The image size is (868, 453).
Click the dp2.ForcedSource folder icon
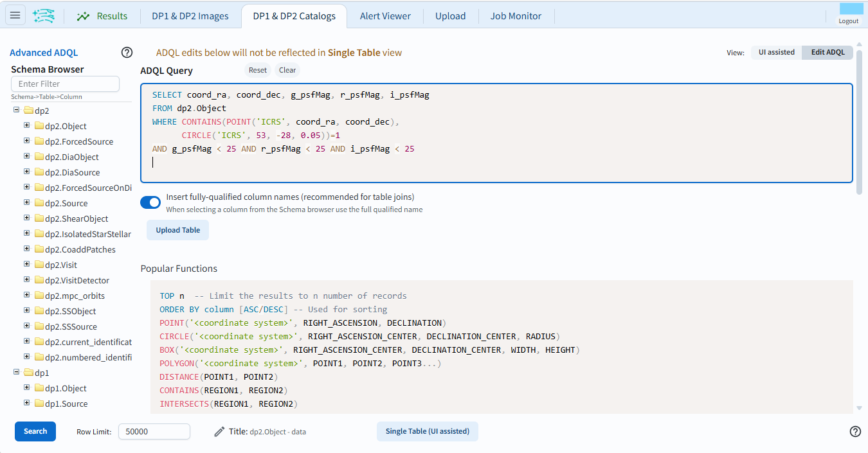39,141
